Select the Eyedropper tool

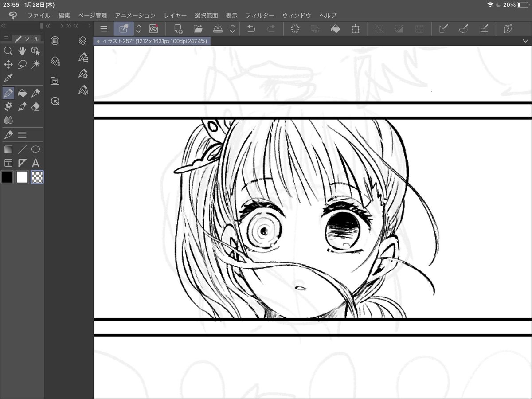(x=8, y=78)
